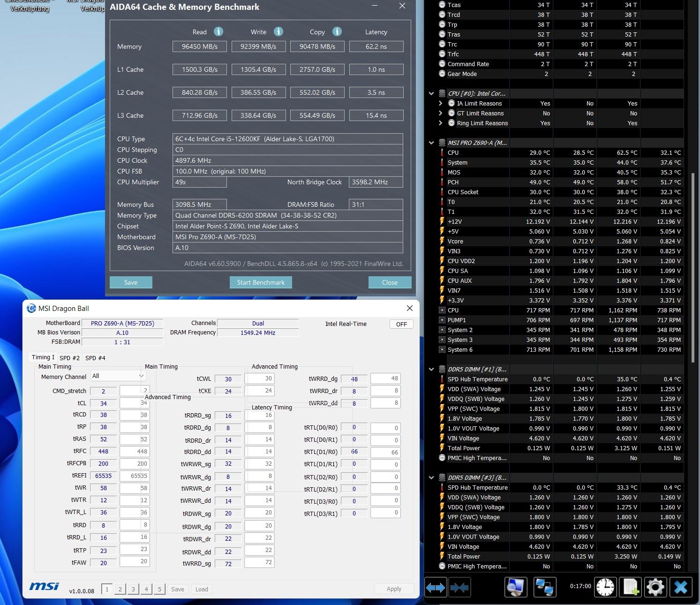
Task: Click the tWRRD_dg new value input showing 48
Action: tap(385, 378)
